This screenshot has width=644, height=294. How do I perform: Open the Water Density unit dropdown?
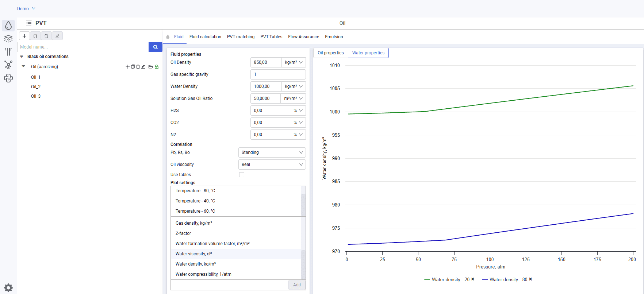pyautogui.click(x=294, y=86)
